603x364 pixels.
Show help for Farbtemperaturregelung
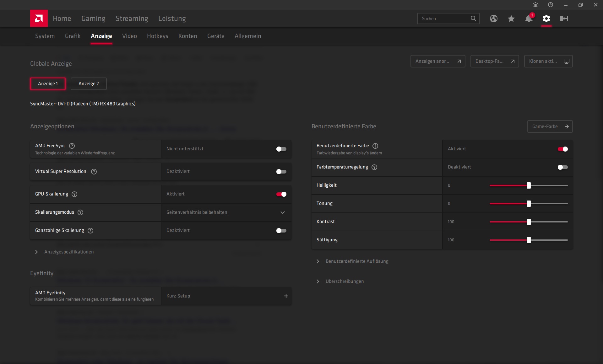(374, 167)
